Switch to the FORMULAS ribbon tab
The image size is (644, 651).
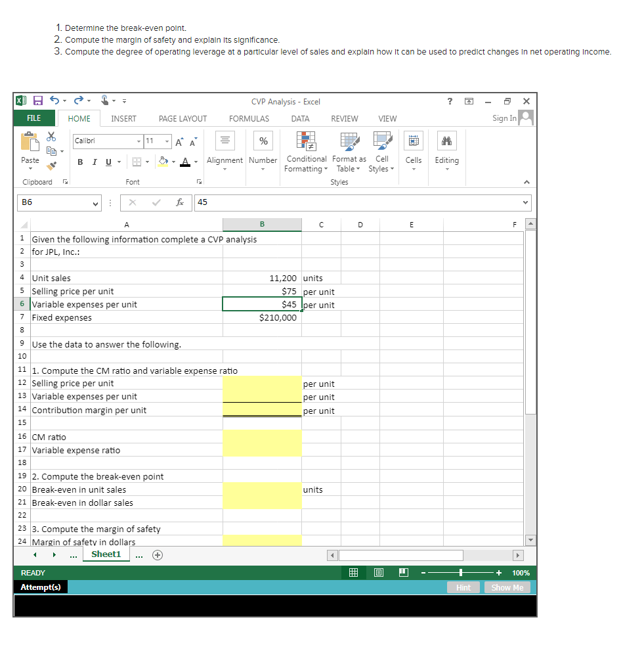coord(249,119)
